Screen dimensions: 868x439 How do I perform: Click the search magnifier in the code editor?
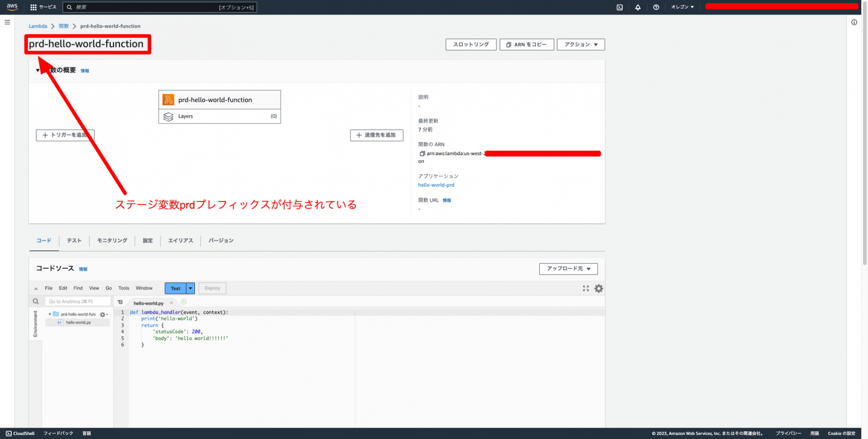36,301
